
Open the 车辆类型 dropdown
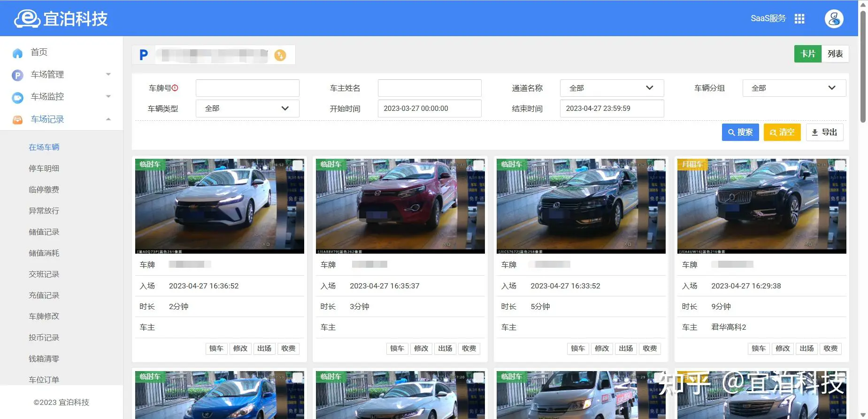coord(247,109)
